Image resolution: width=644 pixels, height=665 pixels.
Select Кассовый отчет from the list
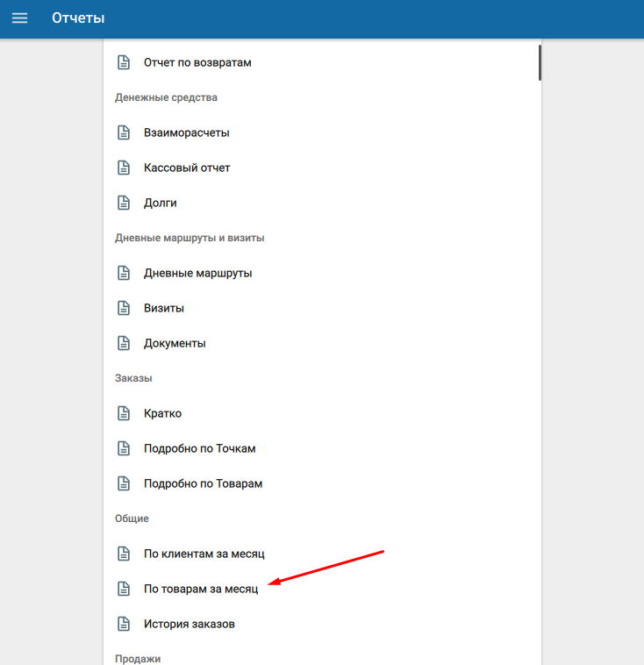pyautogui.click(x=187, y=168)
